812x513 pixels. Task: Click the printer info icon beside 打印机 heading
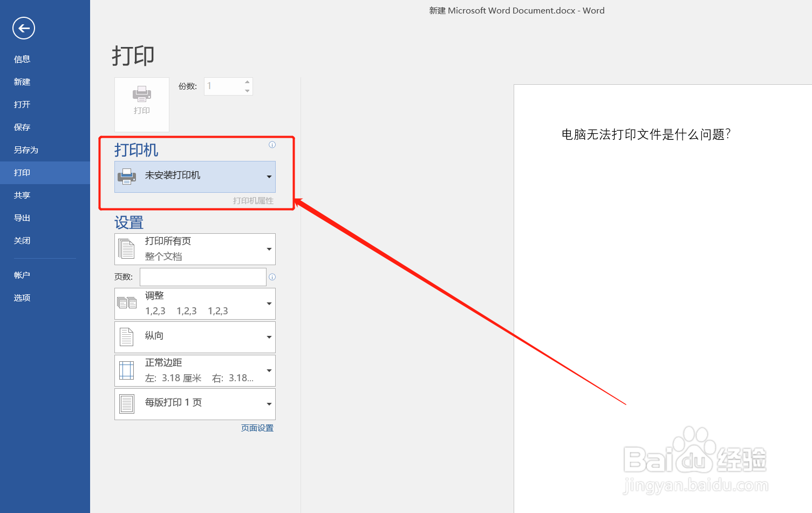(x=272, y=145)
